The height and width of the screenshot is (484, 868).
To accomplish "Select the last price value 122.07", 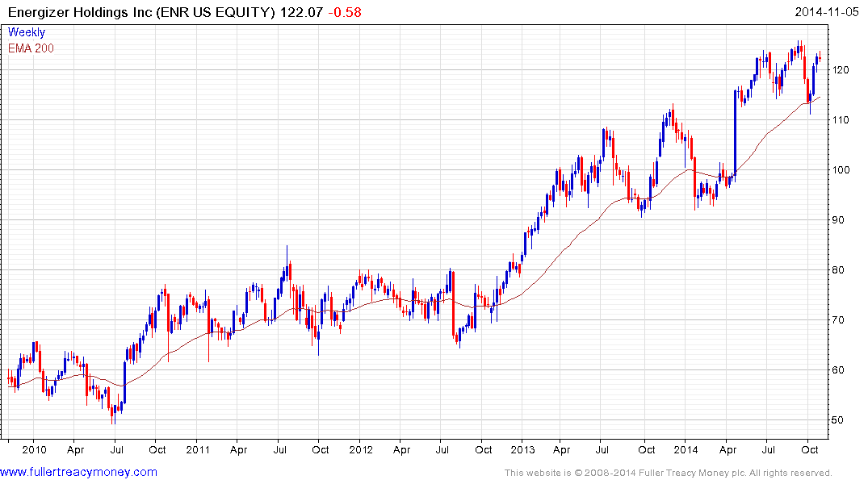I will tap(300, 12).
